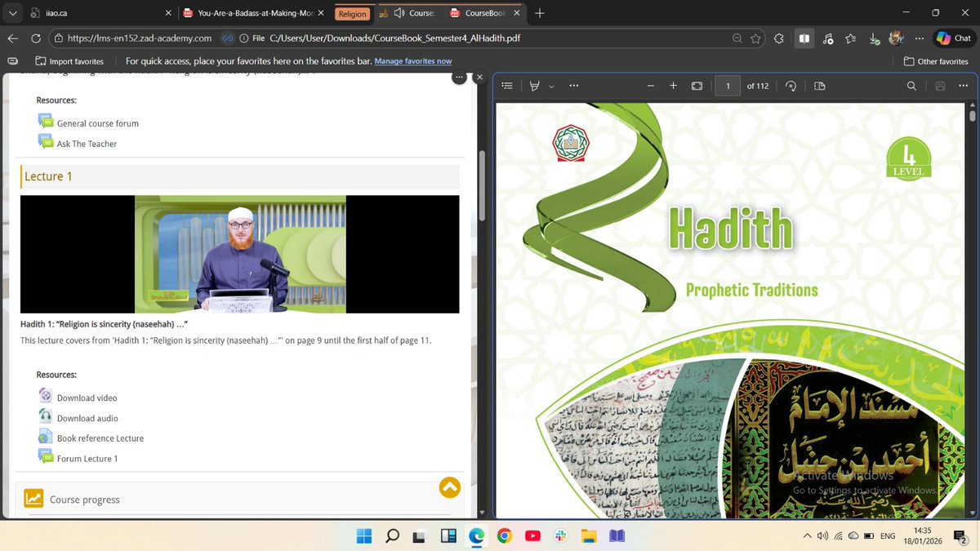Open Ask The Teacher forum

87,144
